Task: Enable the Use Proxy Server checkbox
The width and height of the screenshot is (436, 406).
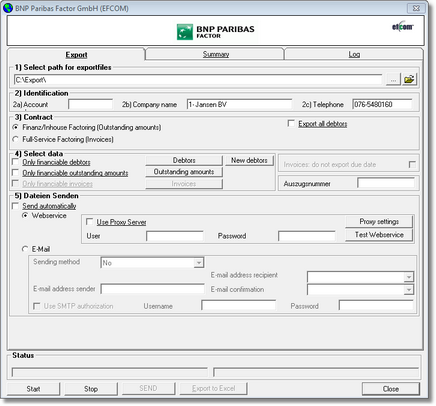Action: point(89,222)
